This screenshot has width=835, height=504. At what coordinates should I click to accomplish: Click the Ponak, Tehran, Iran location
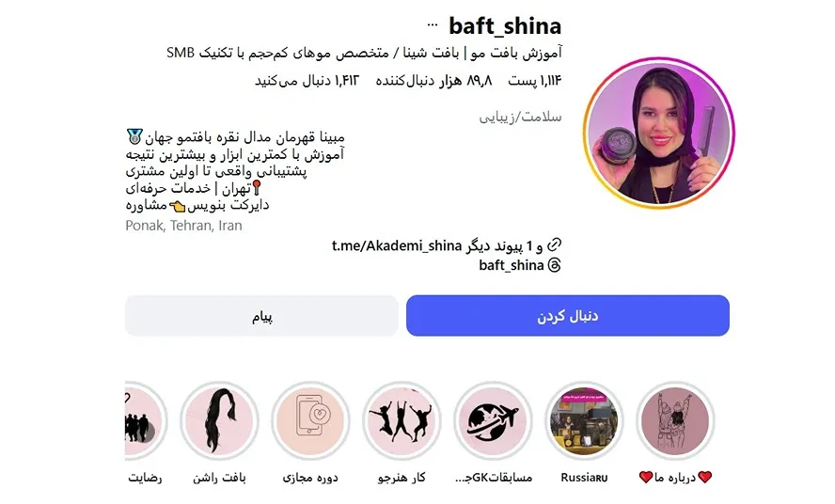pos(183,226)
